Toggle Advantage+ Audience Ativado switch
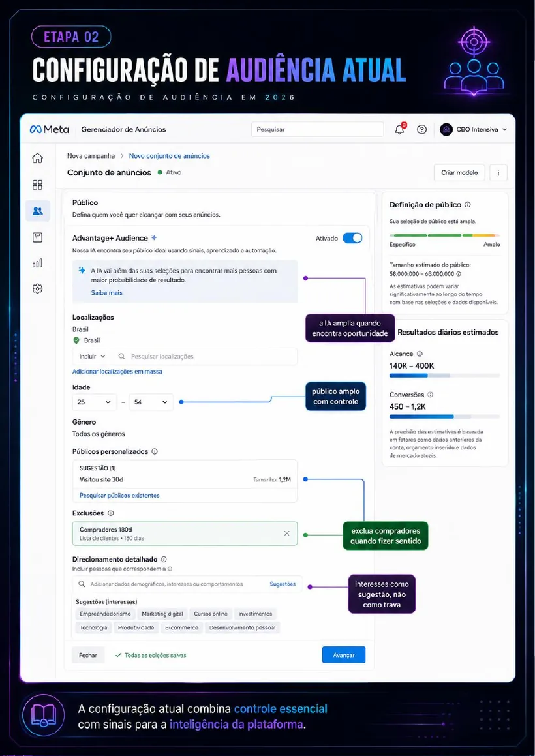Viewport: 535px width, 756px height. [x=352, y=238]
